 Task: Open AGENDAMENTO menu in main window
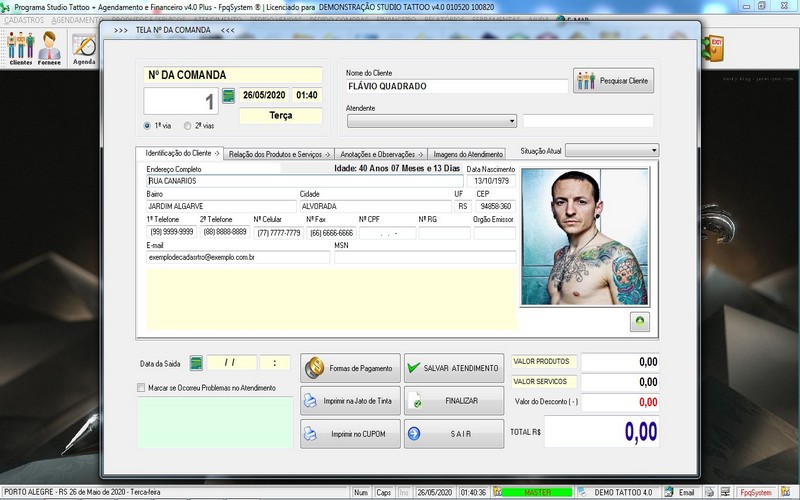[x=77, y=20]
